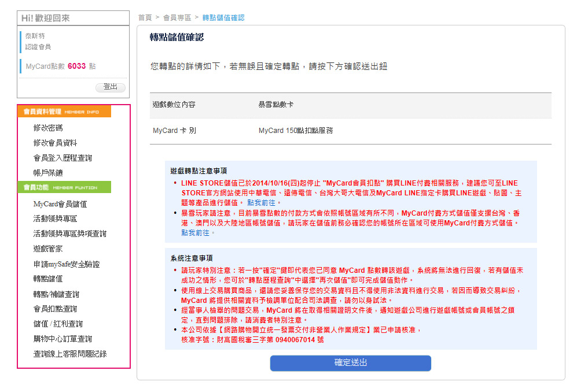Image resolution: width=588 pixels, height=389 pixels.
Task: Click the 暴雪點數卡 value
Action: click(x=275, y=105)
